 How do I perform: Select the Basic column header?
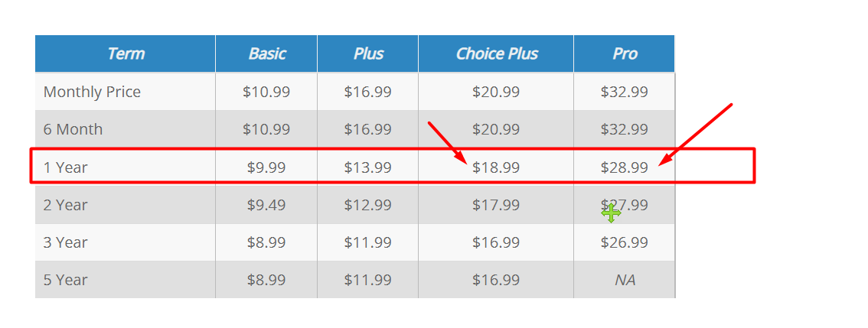point(266,54)
